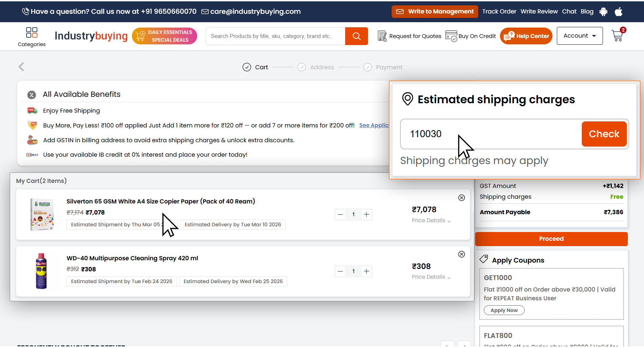Click the Apple app icon
Screen dimensions: 644x348
tap(618, 12)
